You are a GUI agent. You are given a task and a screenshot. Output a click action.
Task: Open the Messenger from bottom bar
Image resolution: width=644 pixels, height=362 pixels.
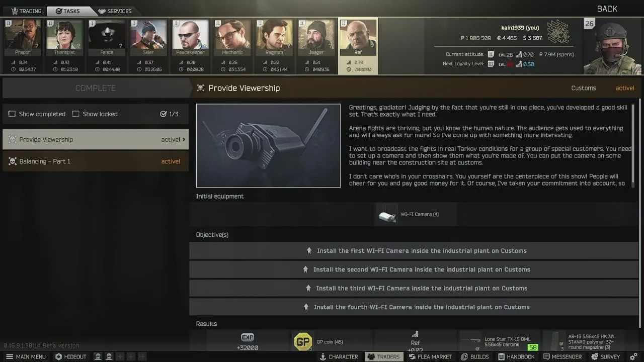(562, 357)
